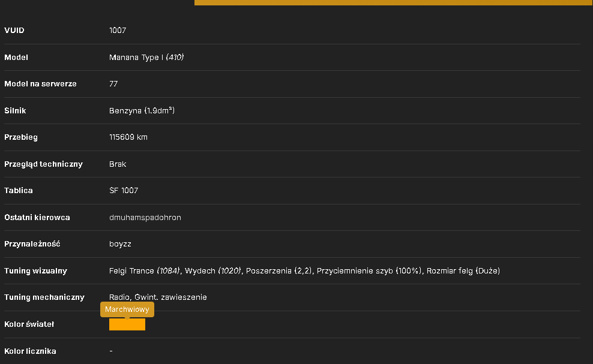The height and width of the screenshot is (364, 593).
Task: Click the boyzz affiliation value
Action: coord(120,244)
